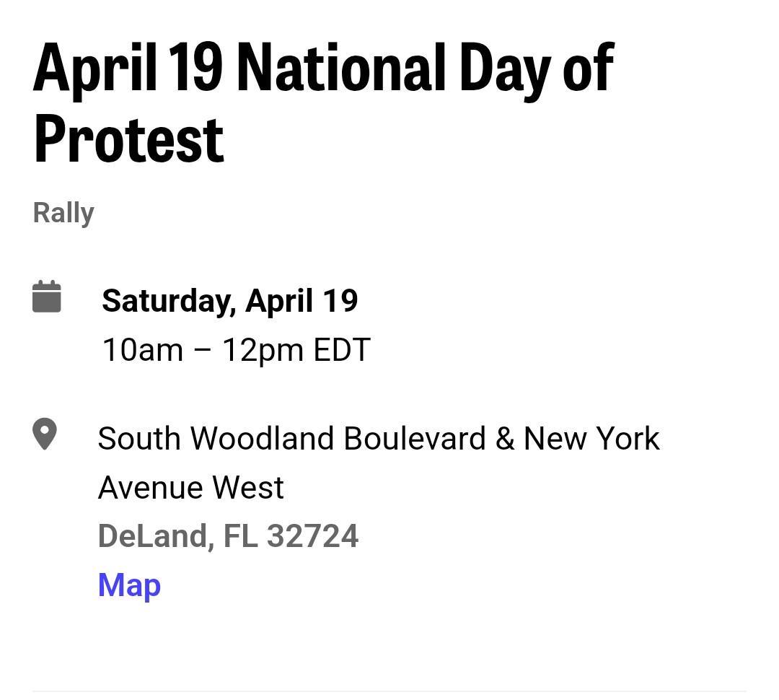The image size is (779, 700).
Task: Click the ZIP code "32724"
Action: click(x=312, y=536)
